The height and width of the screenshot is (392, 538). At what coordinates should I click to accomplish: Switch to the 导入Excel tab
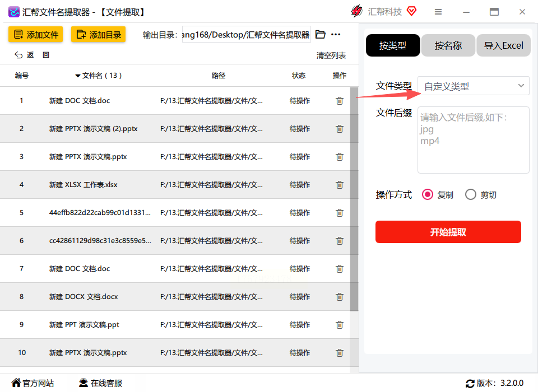click(503, 45)
